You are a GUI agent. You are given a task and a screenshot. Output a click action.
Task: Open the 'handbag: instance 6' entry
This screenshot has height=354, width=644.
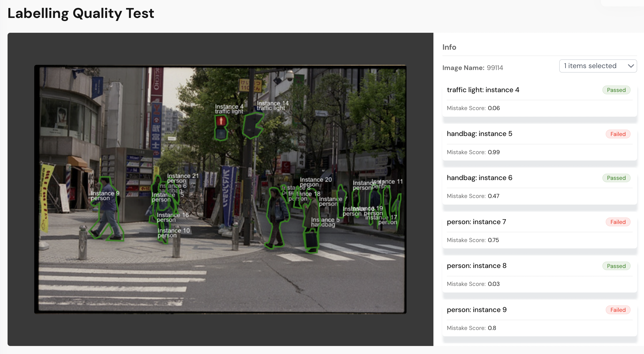coord(479,178)
